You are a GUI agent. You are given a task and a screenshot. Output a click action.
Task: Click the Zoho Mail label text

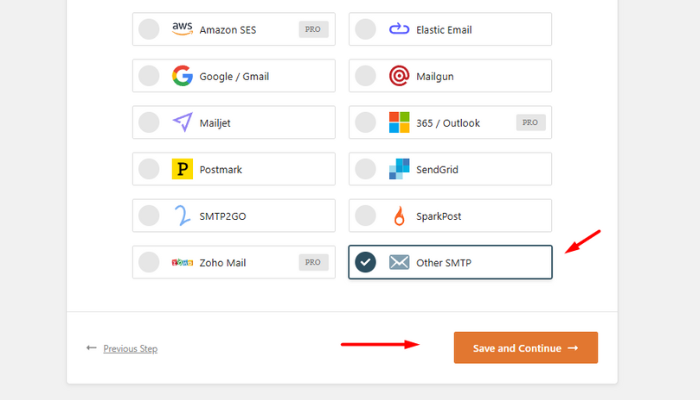[x=222, y=263]
